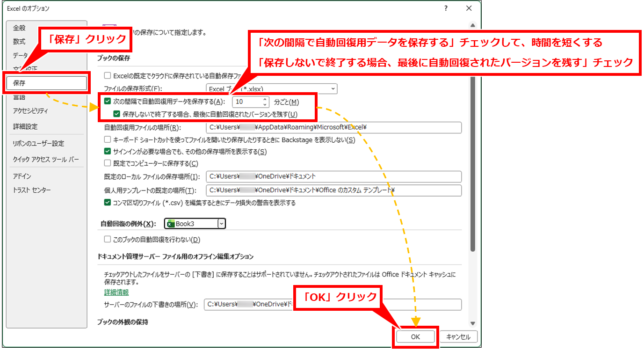Enable 既定でコンピューターに保存する checkbox
Screen dimensions: 644x351
pyautogui.click(x=108, y=163)
